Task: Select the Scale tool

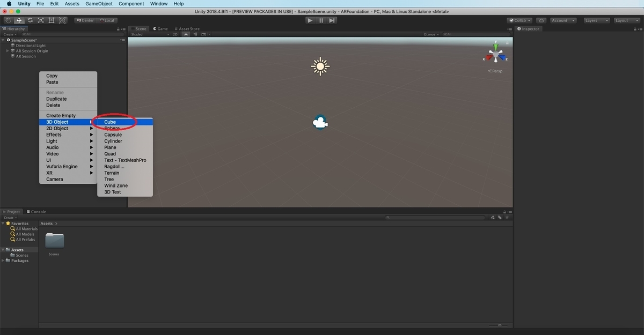Action: tap(41, 20)
